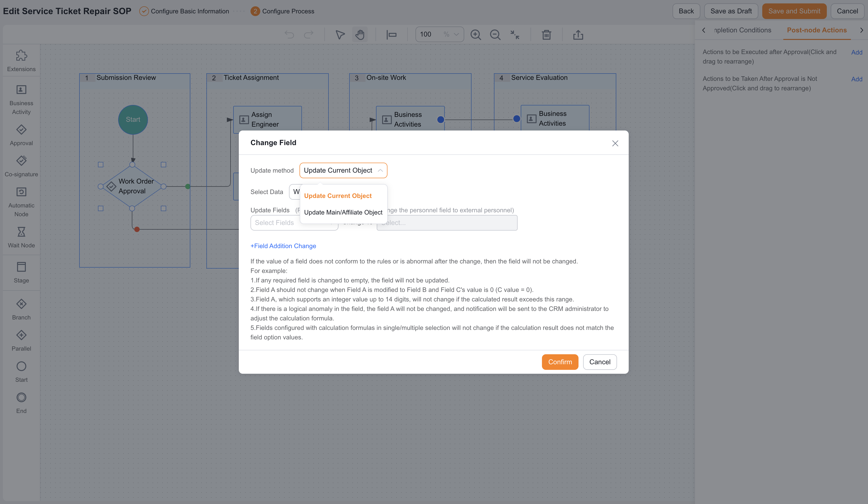Click the trash delete icon in toolbar
868x504 pixels.
(x=547, y=34)
